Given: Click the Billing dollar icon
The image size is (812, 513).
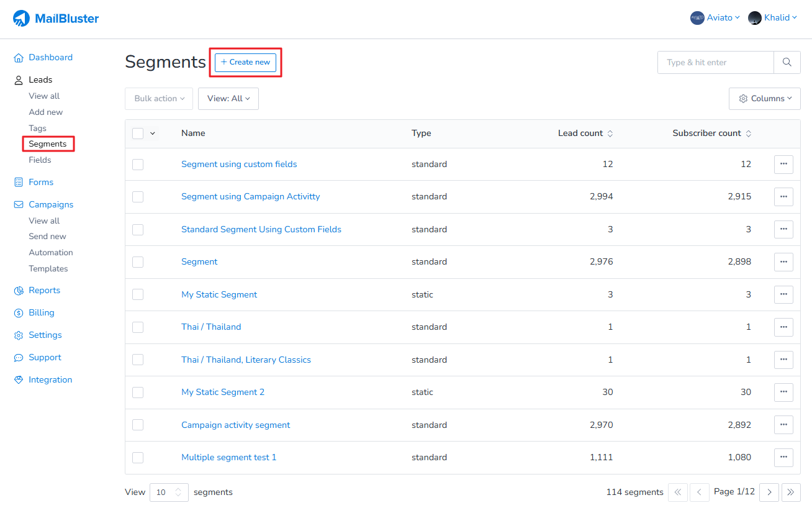Looking at the screenshot, I should 18,312.
